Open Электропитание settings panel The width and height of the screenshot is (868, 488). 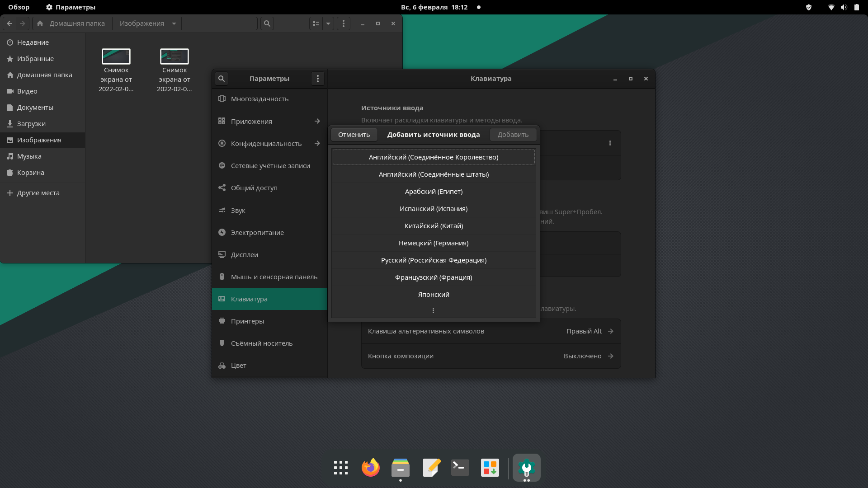tap(269, 232)
